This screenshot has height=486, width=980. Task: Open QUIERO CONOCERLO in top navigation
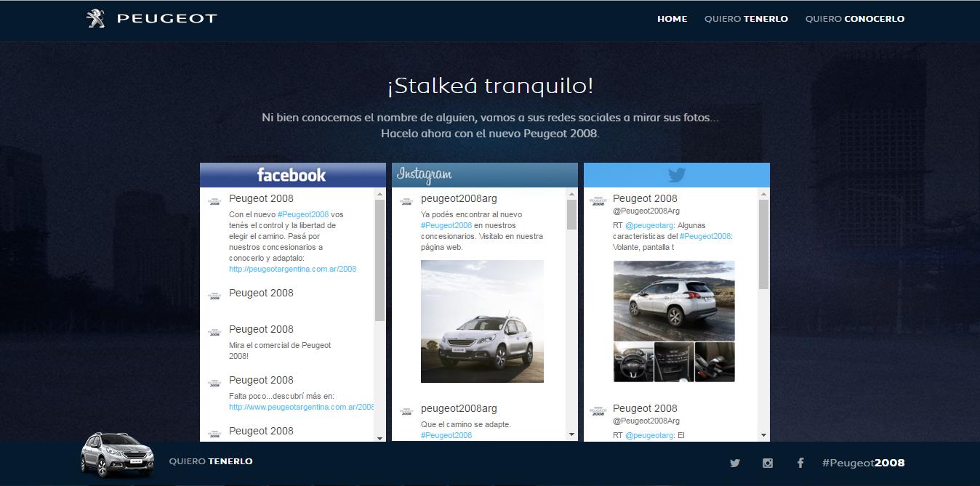point(854,19)
